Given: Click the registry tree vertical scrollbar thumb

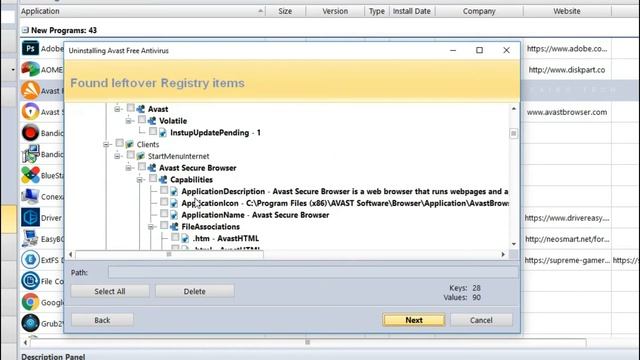Looking at the screenshot, I should pos(513,133).
